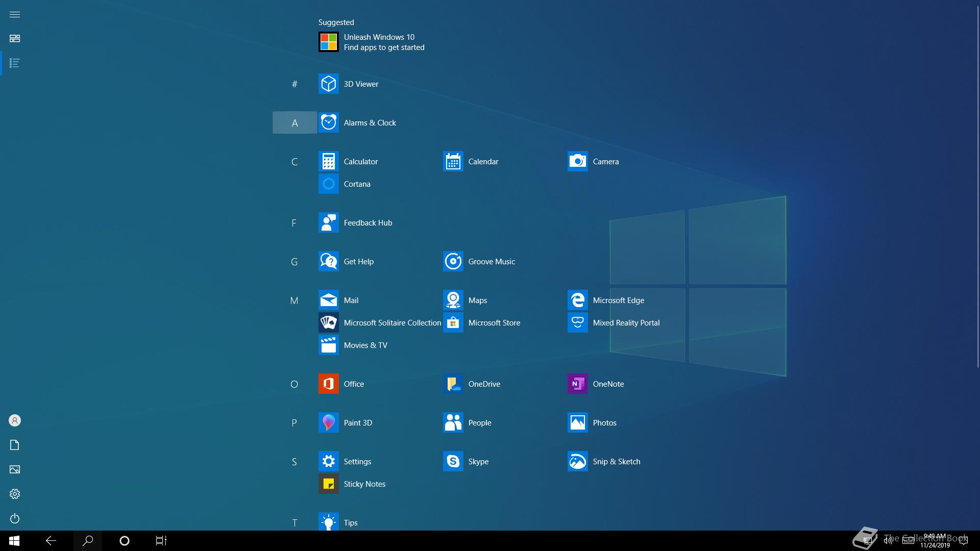The width and height of the screenshot is (980, 551).
Task: Click the Cortana circle on the taskbar
Action: click(x=125, y=541)
